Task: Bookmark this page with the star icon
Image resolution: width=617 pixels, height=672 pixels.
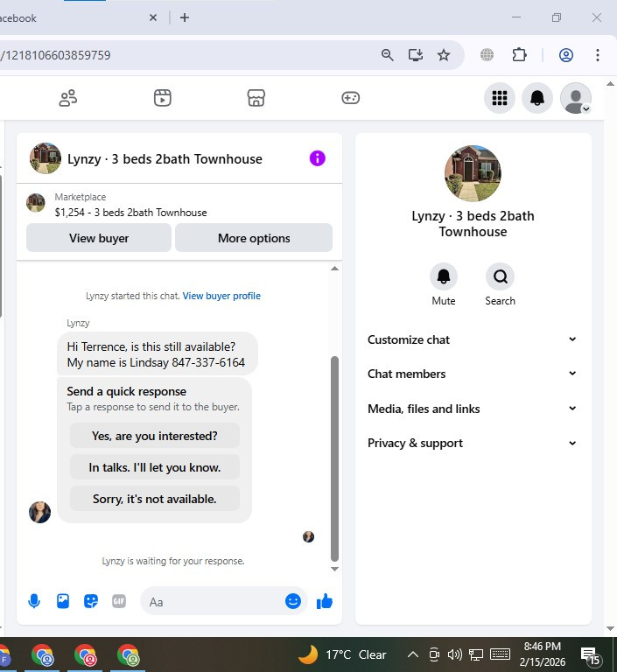Action: pyautogui.click(x=444, y=55)
